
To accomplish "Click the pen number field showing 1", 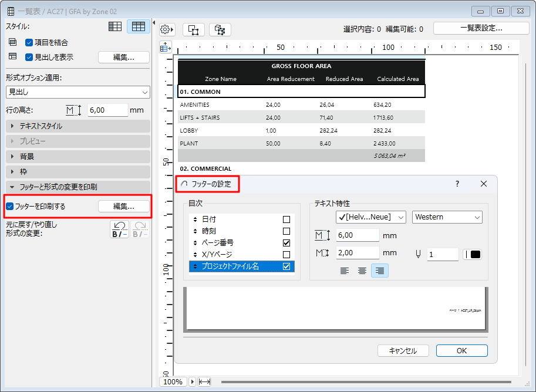I will tap(443, 254).
